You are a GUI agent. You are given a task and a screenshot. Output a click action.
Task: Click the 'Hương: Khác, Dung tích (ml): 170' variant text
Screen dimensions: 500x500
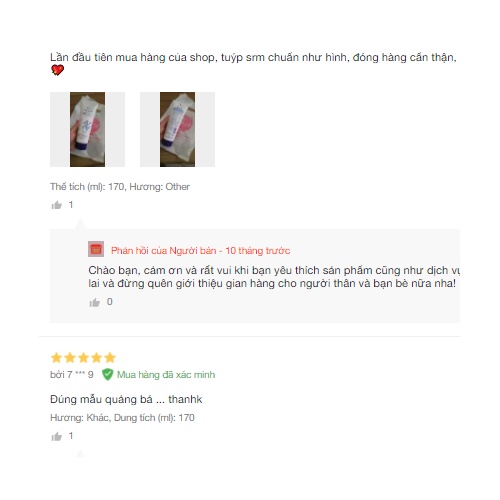click(x=122, y=418)
